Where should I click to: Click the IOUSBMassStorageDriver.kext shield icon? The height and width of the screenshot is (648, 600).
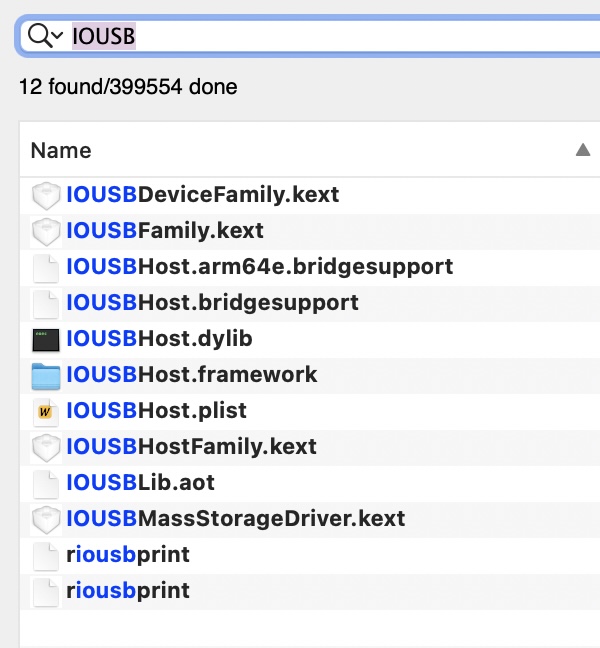coord(46,519)
